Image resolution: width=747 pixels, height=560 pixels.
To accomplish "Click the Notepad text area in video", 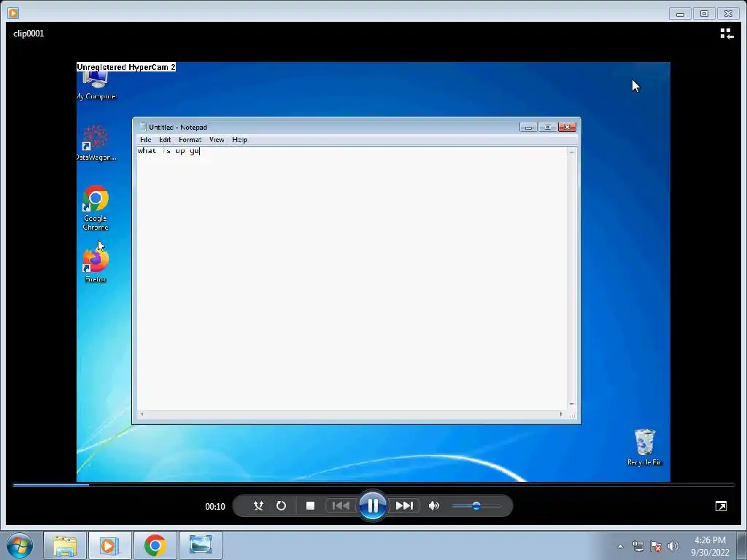I will click(x=352, y=278).
